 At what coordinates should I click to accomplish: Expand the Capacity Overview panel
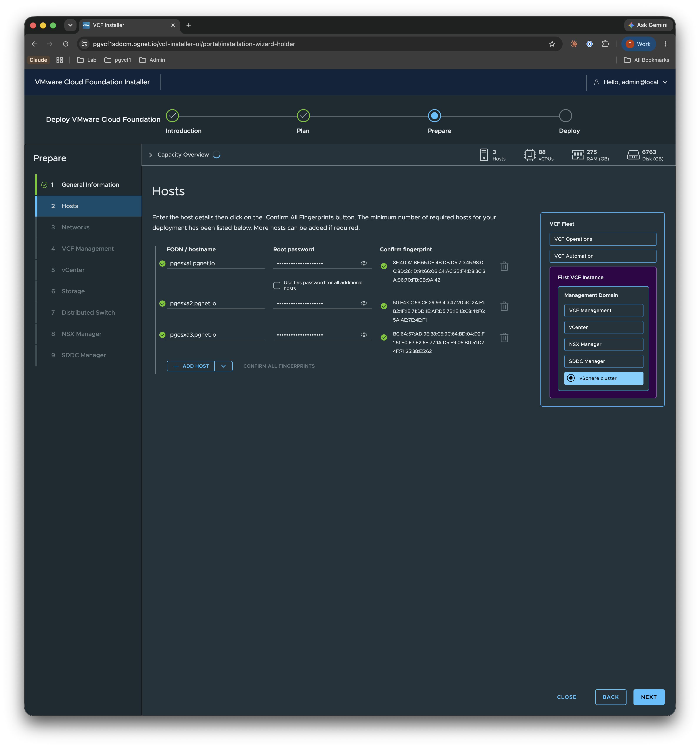(150, 155)
